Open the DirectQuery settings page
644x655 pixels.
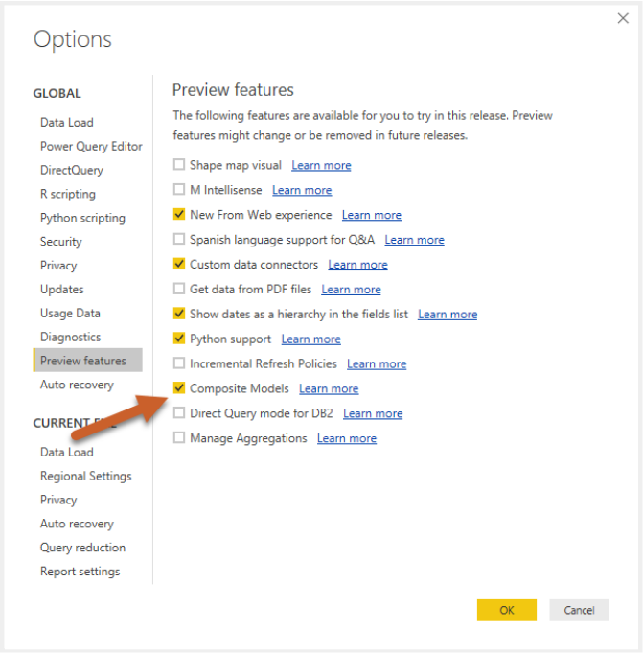click(72, 171)
